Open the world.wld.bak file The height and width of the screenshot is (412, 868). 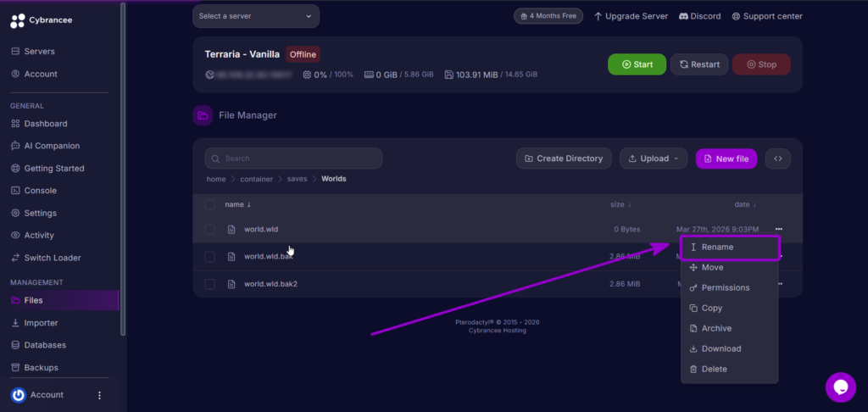269,256
